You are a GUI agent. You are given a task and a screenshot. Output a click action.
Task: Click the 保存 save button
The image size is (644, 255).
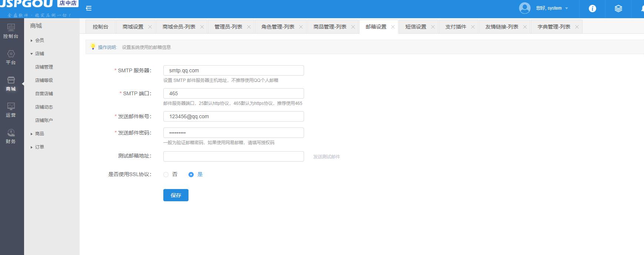click(176, 195)
